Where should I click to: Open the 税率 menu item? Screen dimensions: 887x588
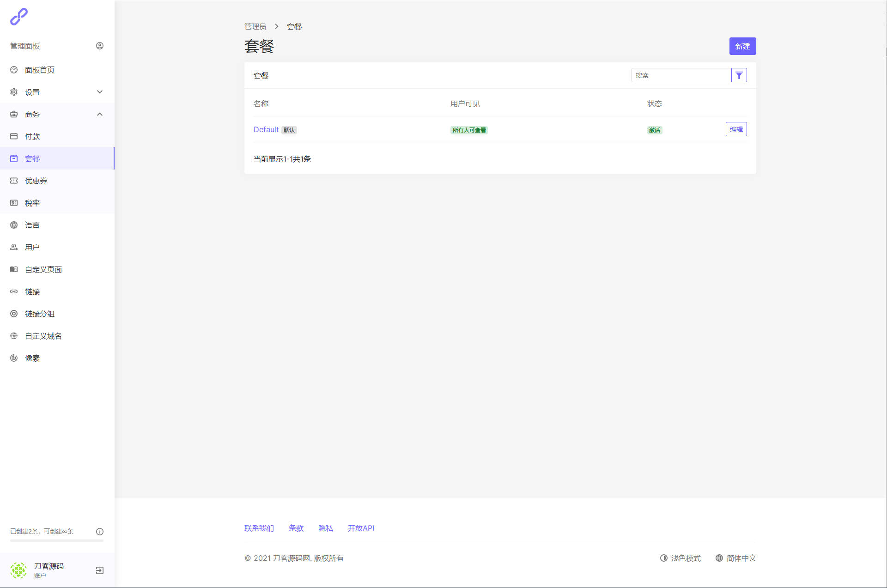(57, 203)
